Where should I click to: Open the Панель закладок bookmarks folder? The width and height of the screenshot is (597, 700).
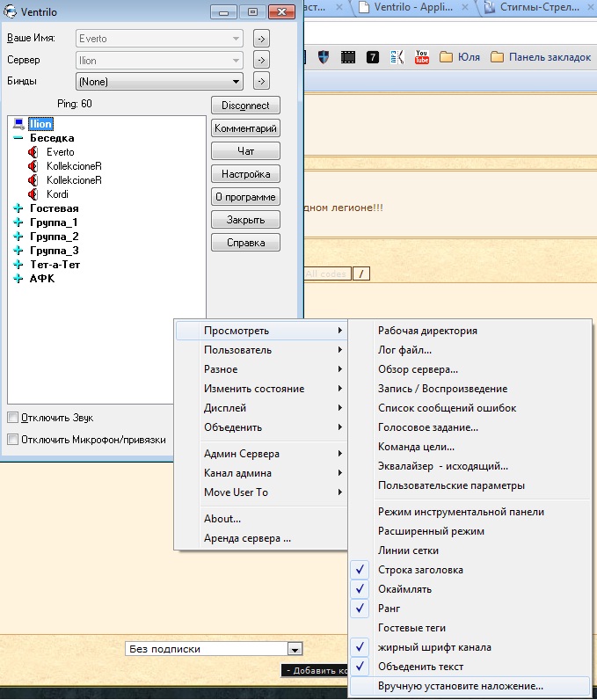(x=541, y=57)
